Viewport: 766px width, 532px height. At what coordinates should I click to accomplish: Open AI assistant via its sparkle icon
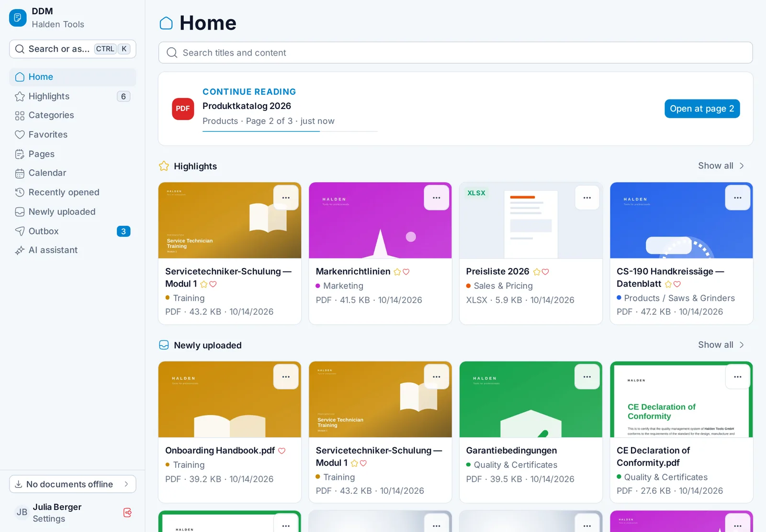coord(20,250)
